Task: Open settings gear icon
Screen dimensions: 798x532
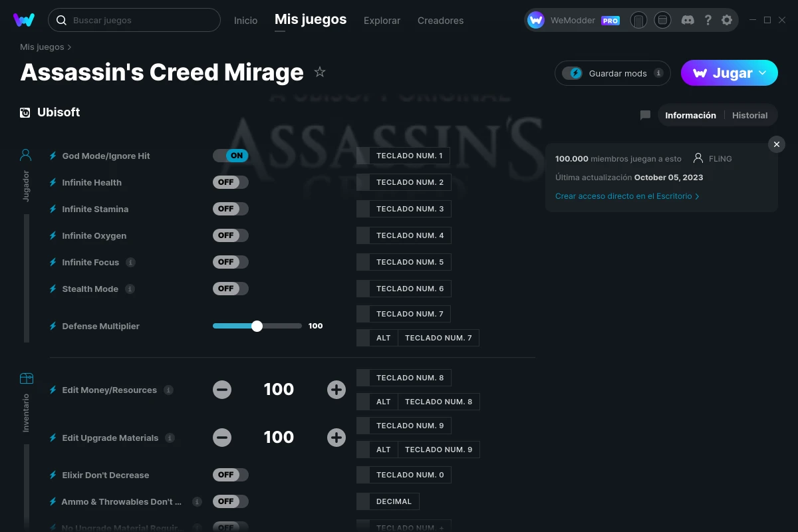Action: [727, 20]
